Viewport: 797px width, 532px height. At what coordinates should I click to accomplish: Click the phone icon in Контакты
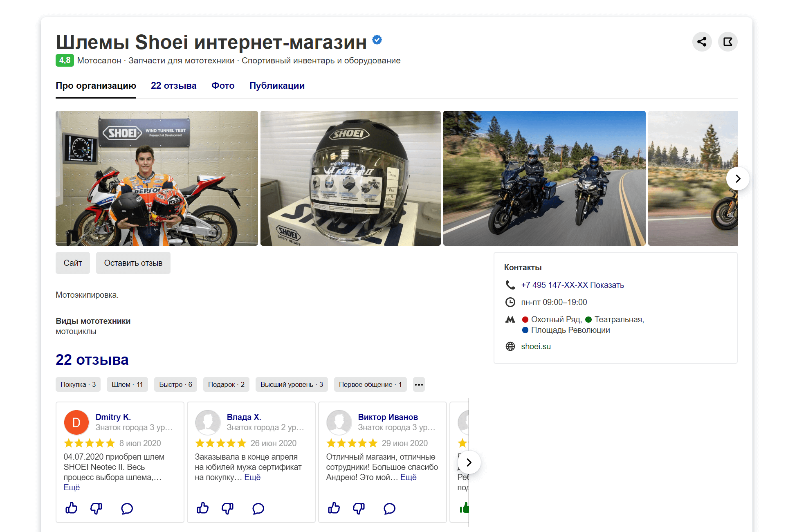click(x=510, y=285)
